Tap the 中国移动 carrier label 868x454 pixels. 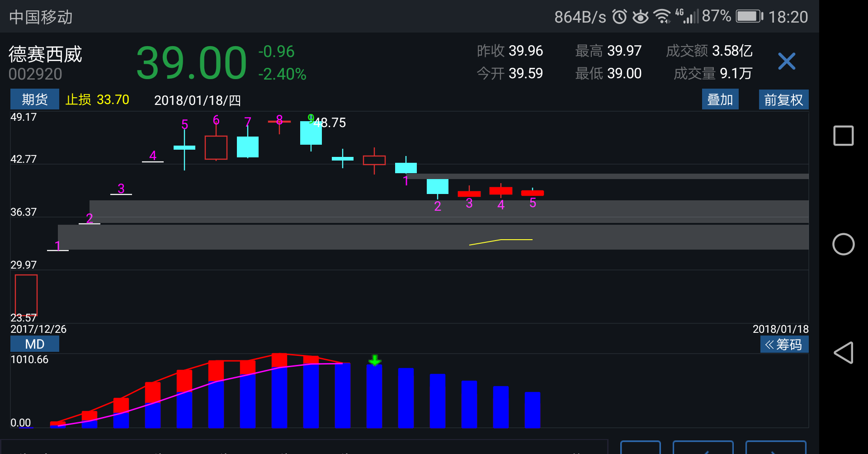(41, 17)
